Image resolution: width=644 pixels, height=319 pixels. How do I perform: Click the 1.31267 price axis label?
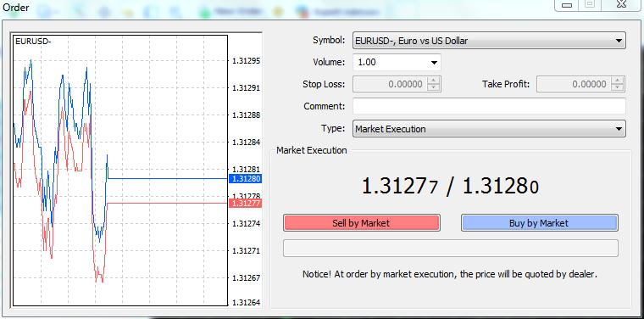coord(246,278)
